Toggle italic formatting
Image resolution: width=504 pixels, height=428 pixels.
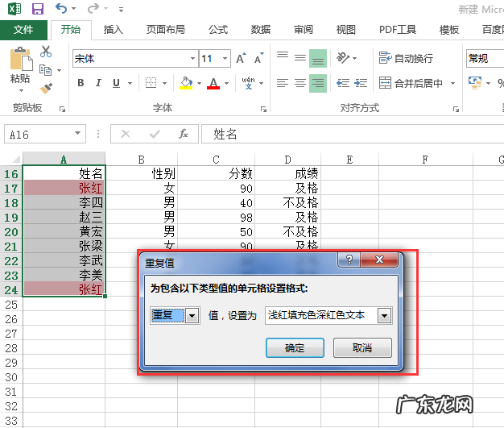(98, 83)
